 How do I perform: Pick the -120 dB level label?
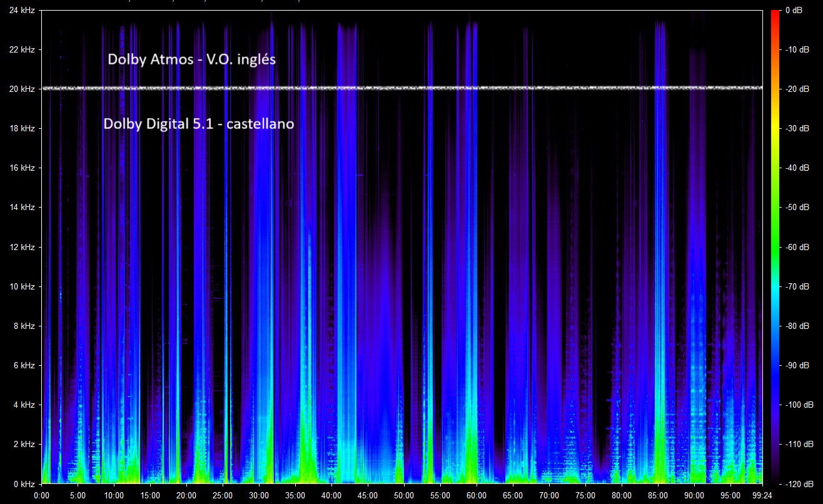tap(799, 483)
